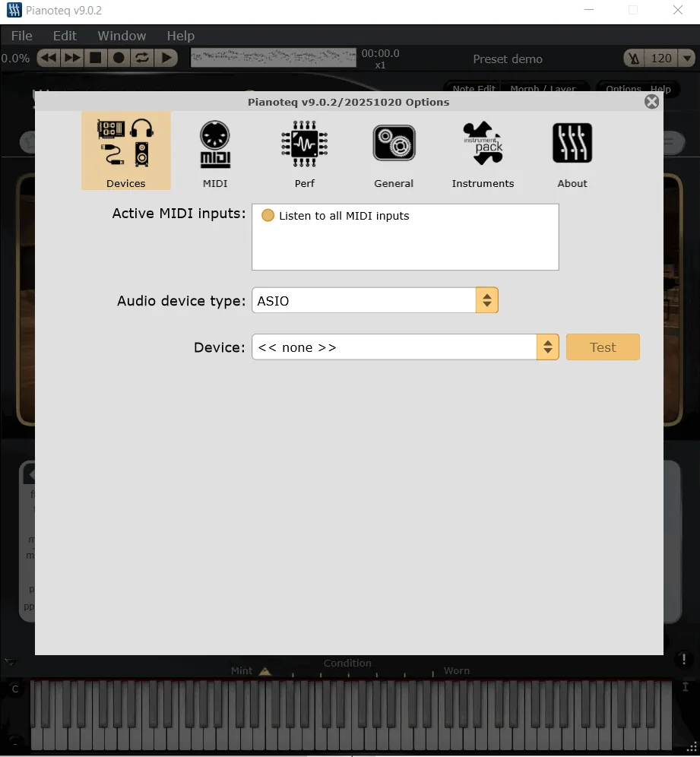Open the Device none dropdown
Image resolution: width=700 pixels, height=757 pixels.
[x=406, y=347]
